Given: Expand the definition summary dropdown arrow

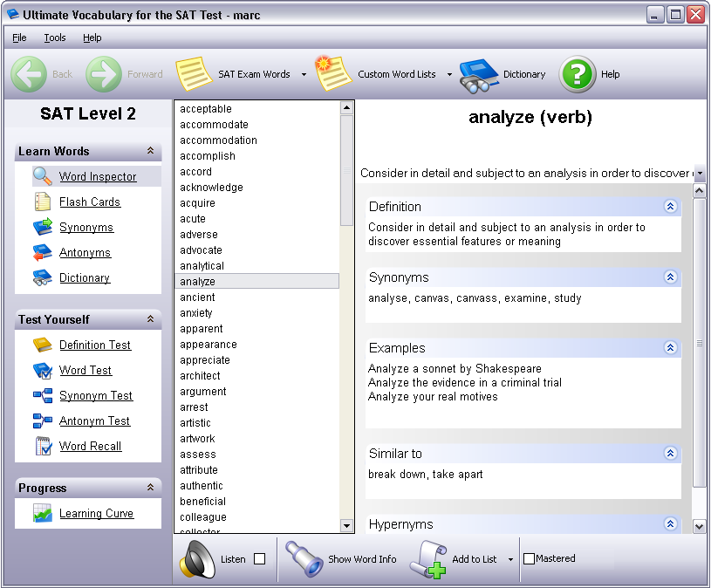Looking at the screenshot, I should (x=701, y=174).
